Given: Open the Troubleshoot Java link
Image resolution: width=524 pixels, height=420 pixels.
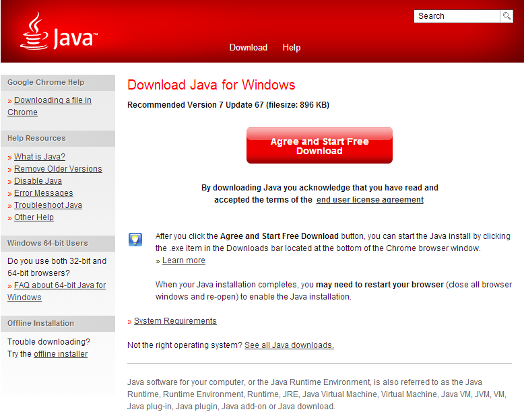Looking at the screenshot, I should pos(48,205).
